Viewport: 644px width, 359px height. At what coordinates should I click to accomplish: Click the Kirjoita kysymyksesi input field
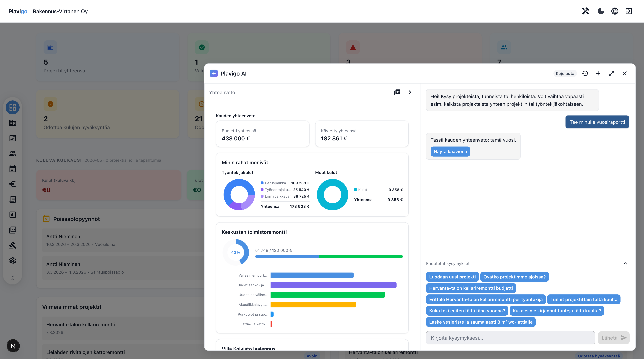point(511,338)
